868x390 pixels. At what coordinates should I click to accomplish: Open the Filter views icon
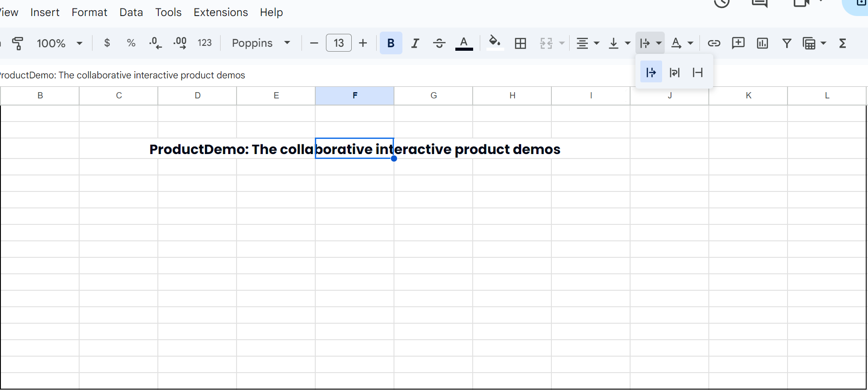point(809,43)
